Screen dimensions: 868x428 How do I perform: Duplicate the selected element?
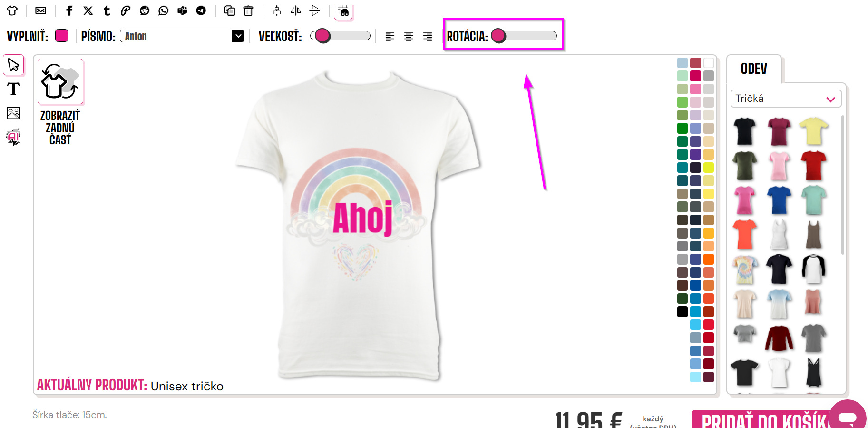(229, 10)
